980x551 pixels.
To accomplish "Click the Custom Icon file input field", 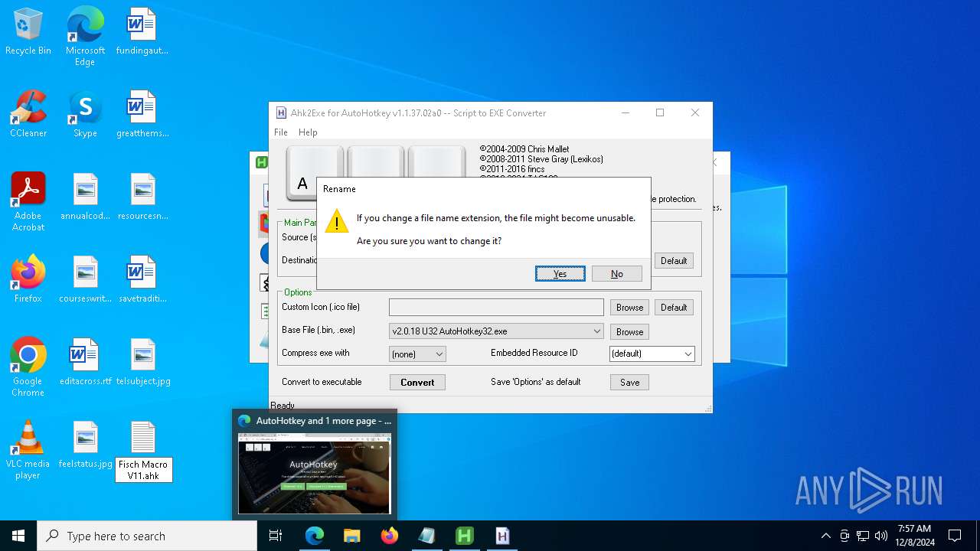I will click(x=496, y=307).
